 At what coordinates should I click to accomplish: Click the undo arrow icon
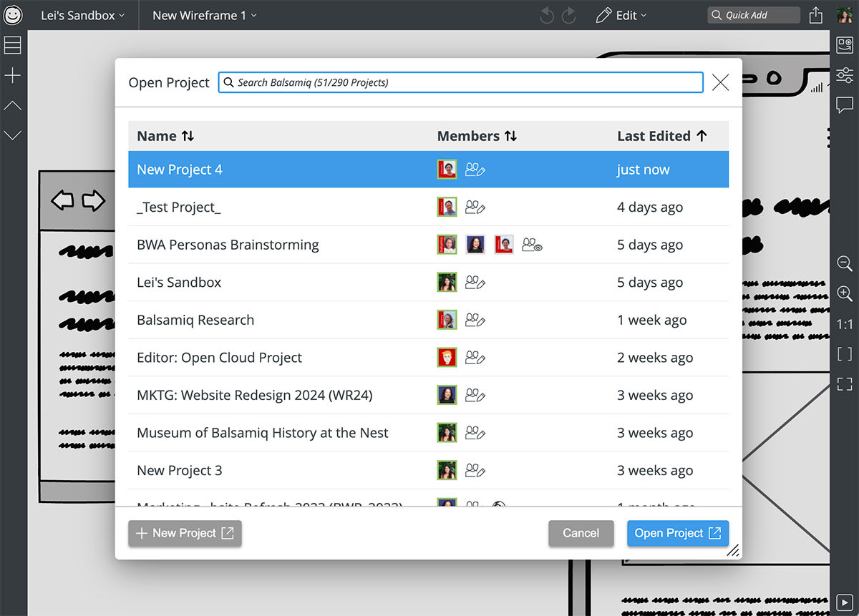point(547,15)
